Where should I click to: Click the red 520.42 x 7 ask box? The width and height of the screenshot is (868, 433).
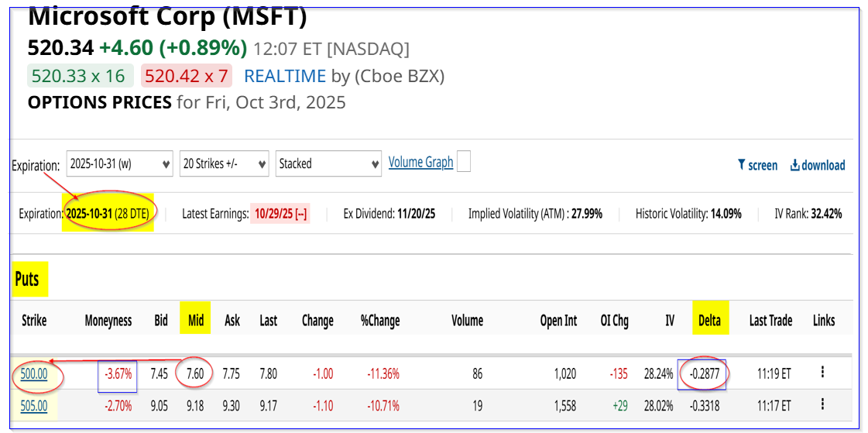click(186, 76)
